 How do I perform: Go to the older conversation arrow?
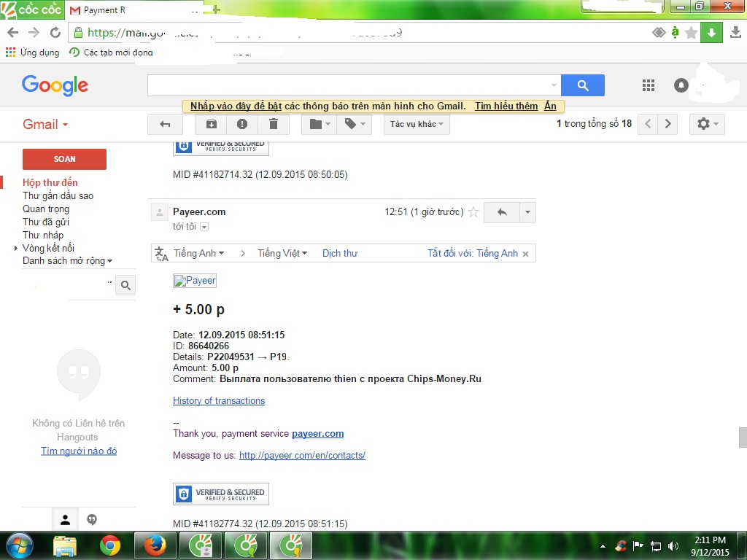667,124
